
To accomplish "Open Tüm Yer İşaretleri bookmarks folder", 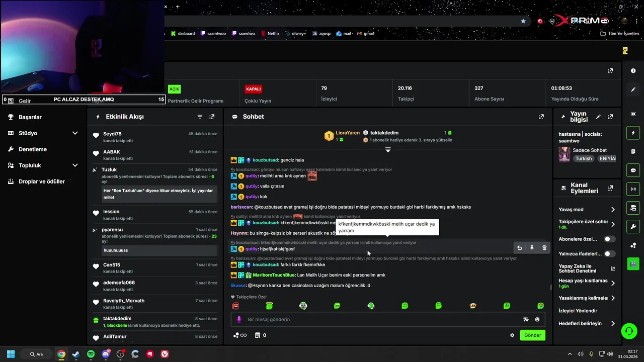I will 620,34.
